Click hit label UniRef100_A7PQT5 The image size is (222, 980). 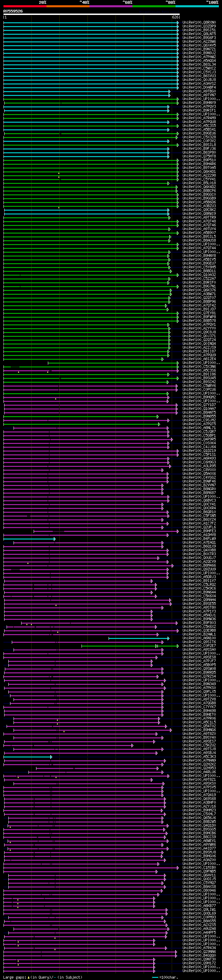(199, 424)
